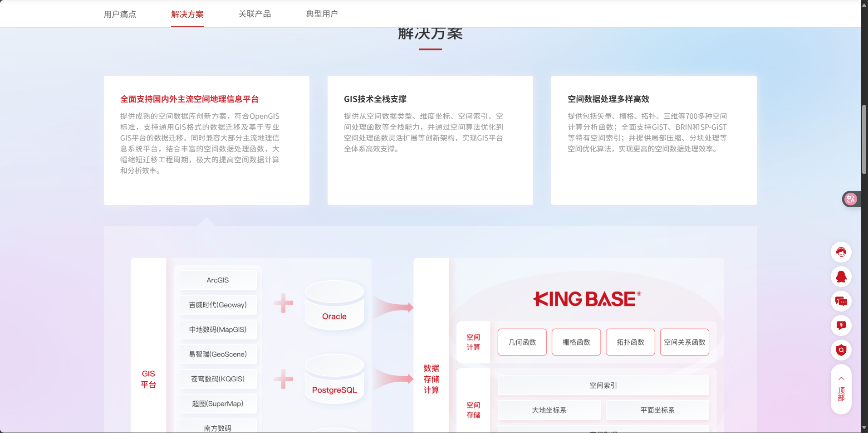Select the 解决方案 tab
Screen dimensions: 868x433
(x=187, y=14)
